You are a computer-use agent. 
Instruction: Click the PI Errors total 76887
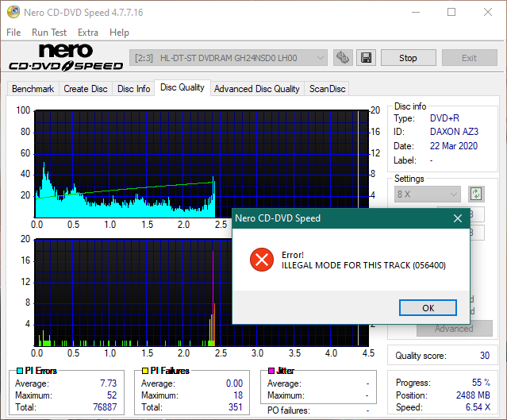click(x=105, y=407)
